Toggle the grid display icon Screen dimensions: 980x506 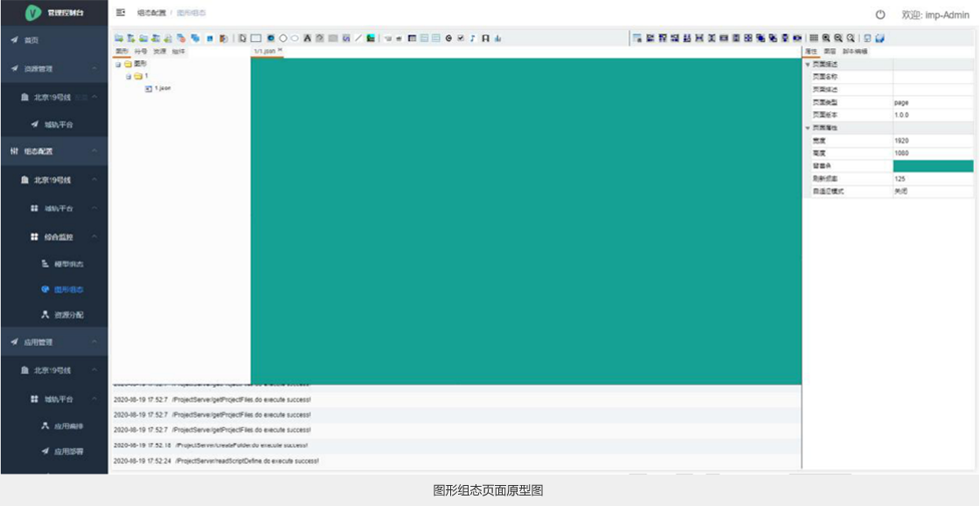coord(814,38)
